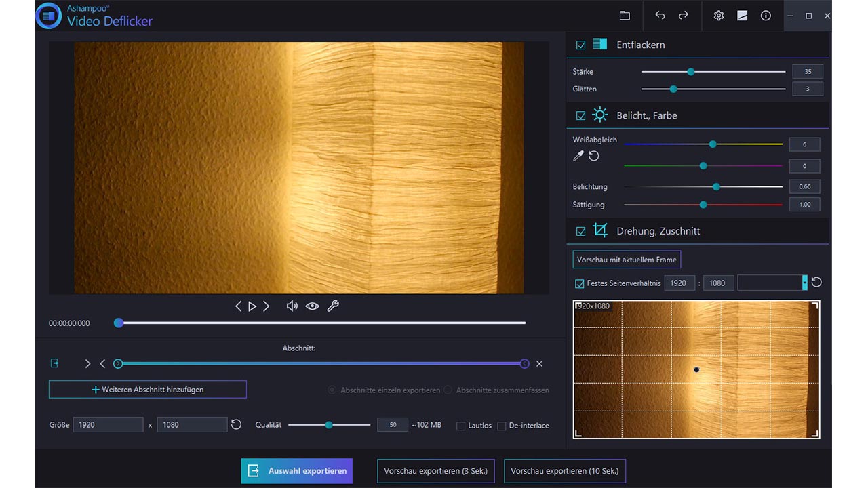The height and width of the screenshot is (488, 868).
Task: Collapse the Belicht., Farbe section header
Action: pyautogui.click(x=647, y=116)
